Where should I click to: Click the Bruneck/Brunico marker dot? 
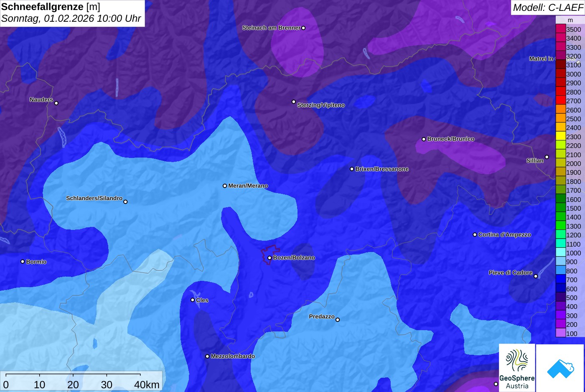click(424, 139)
